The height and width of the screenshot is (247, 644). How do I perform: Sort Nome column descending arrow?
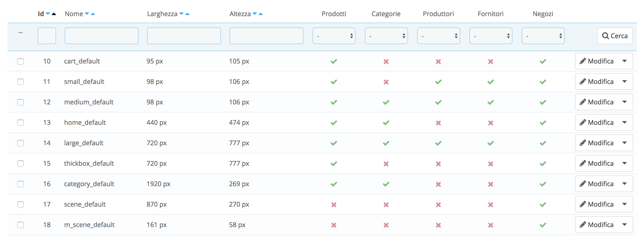(x=87, y=14)
